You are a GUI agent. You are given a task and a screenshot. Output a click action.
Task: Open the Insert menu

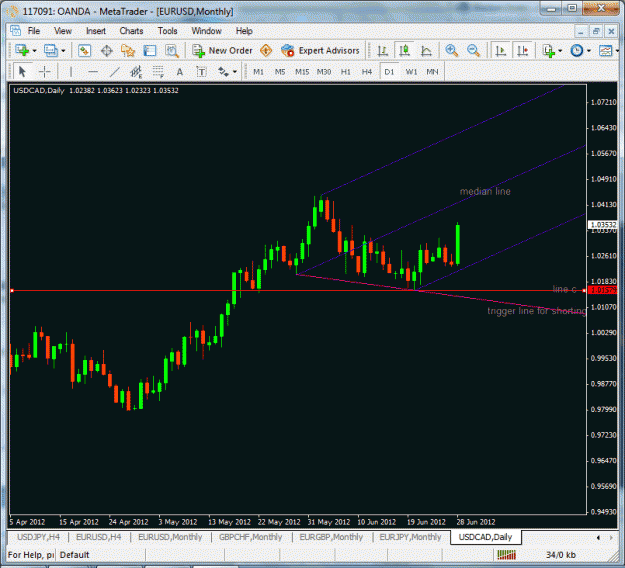click(x=96, y=31)
